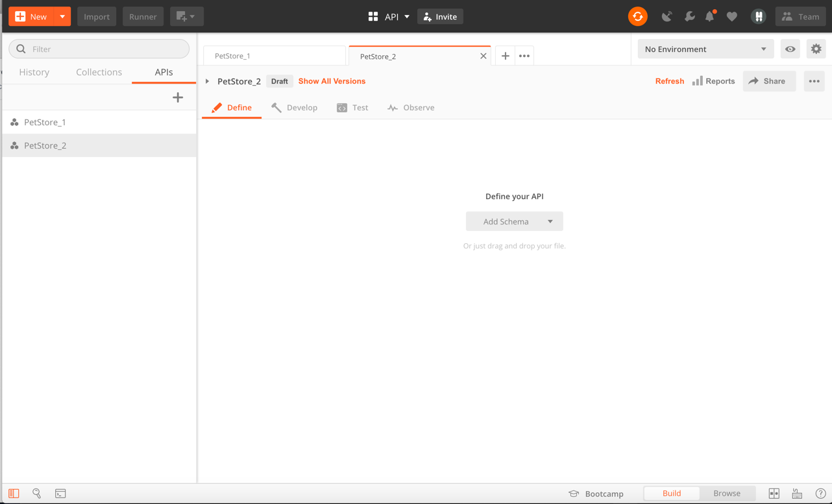
Task: Open a new tab with plus icon
Action: (x=505, y=56)
